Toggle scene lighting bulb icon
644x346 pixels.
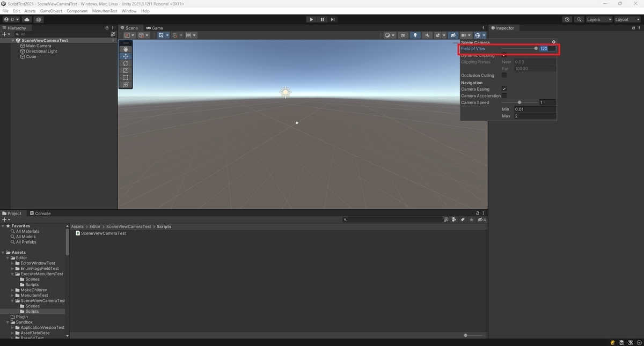pyautogui.click(x=415, y=35)
